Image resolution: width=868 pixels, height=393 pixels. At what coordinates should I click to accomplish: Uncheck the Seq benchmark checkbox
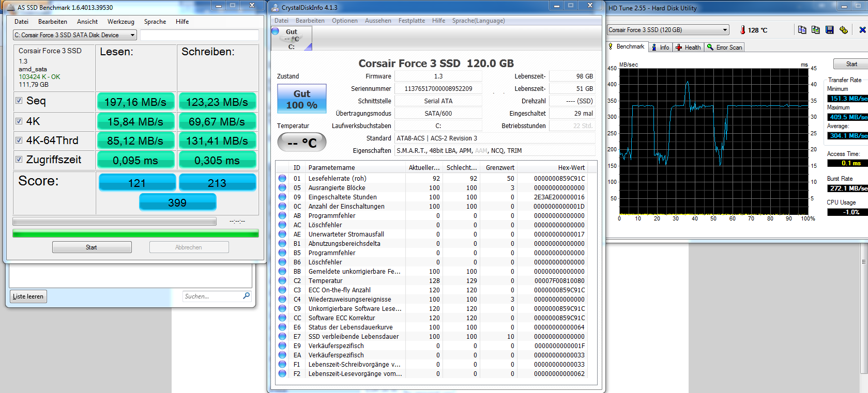pyautogui.click(x=19, y=101)
